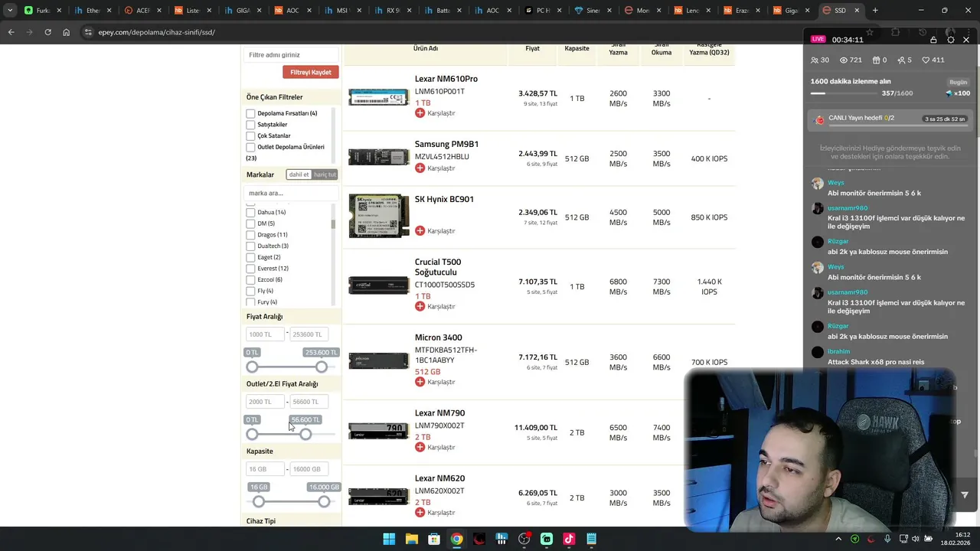Click the eye views icon showing 721
Viewport: 980px width, 551px height.
tap(844, 60)
